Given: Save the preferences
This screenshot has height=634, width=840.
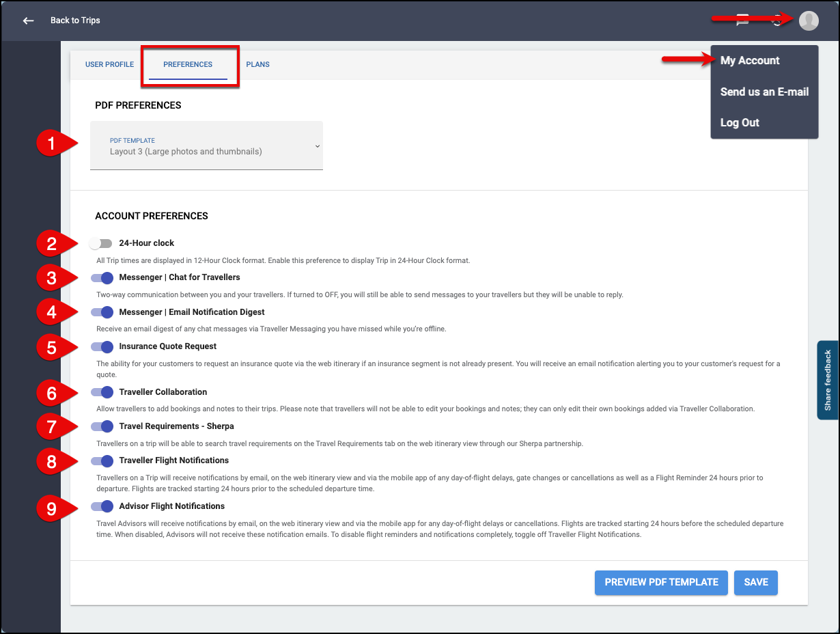Looking at the screenshot, I should click(756, 583).
